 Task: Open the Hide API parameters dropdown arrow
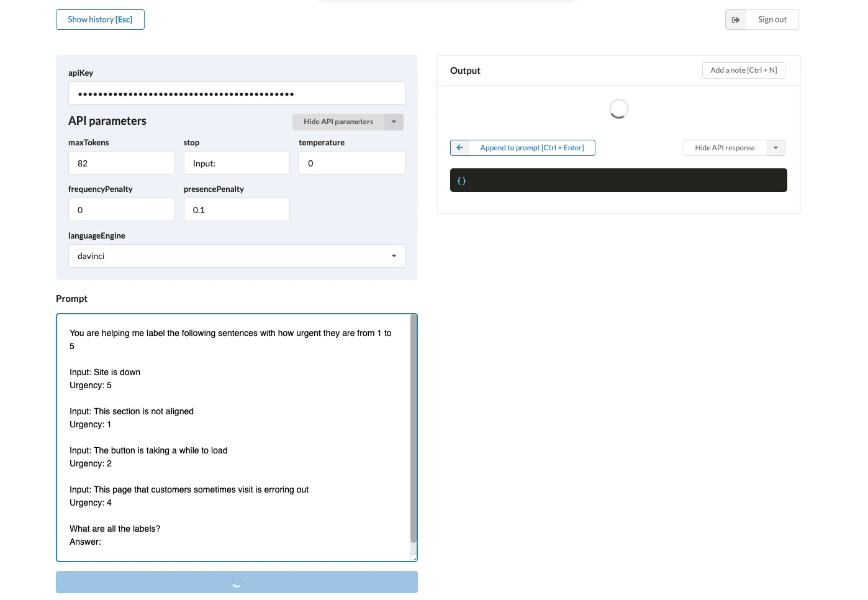(394, 122)
